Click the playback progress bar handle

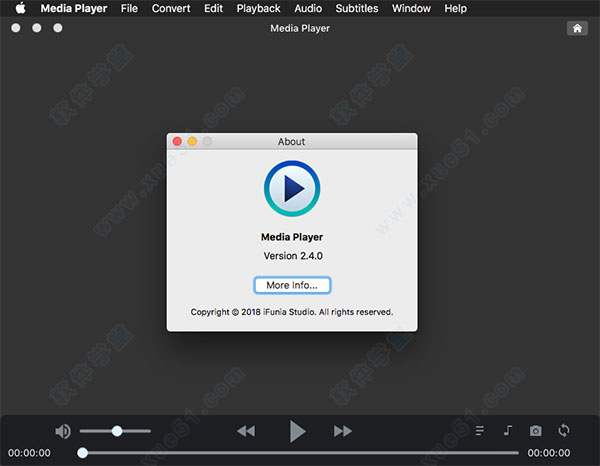coord(82,453)
